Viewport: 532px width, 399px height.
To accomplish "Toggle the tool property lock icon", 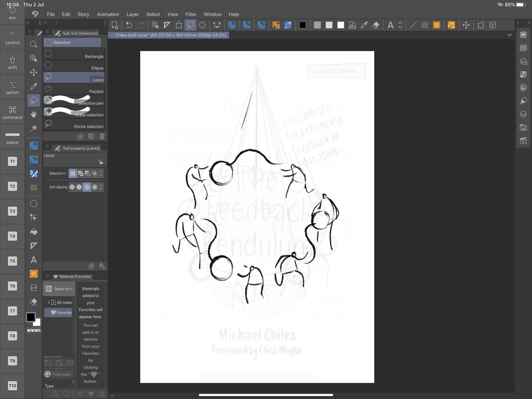I will (101, 162).
